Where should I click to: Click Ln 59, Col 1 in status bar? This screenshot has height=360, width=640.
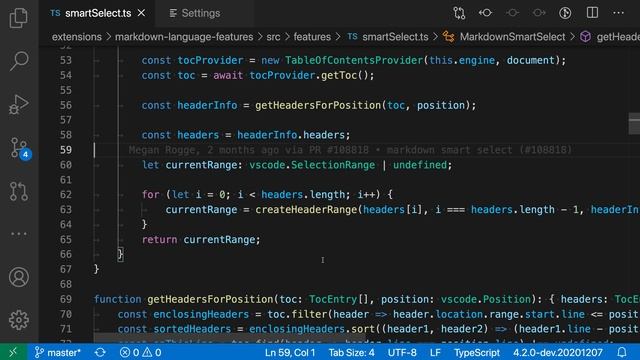click(290, 352)
